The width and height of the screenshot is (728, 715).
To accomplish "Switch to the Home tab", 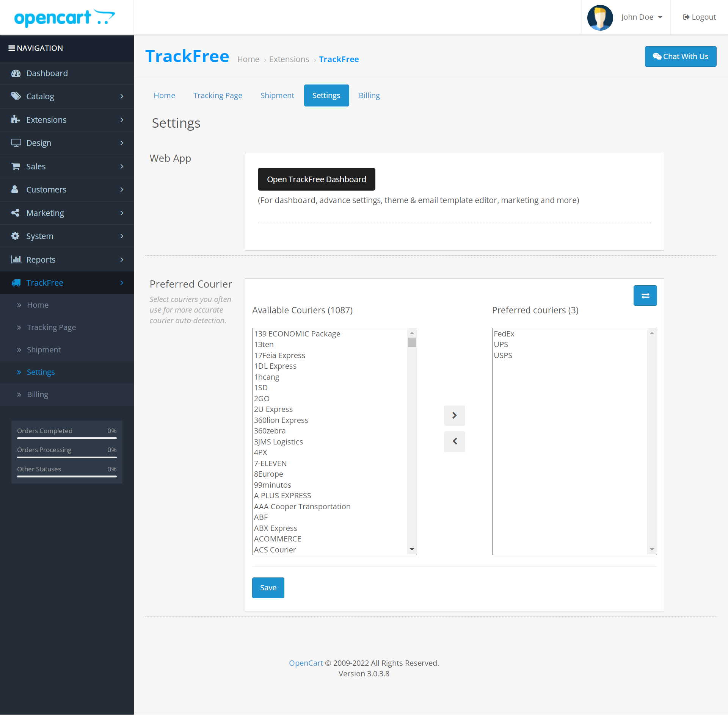I will coord(164,95).
